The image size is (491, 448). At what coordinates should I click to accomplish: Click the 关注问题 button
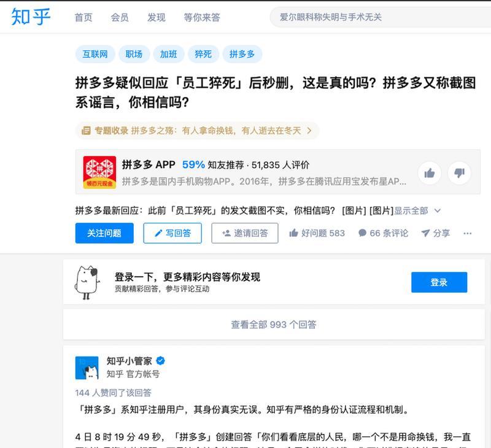click(104, 233)
